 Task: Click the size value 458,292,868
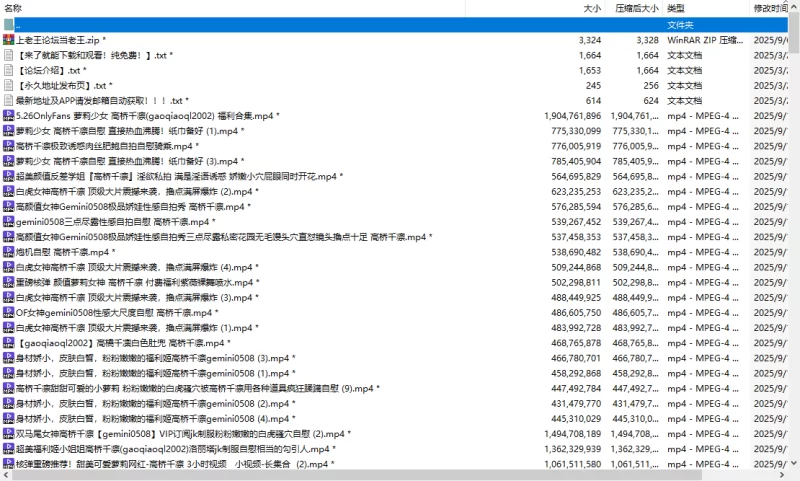576,373
